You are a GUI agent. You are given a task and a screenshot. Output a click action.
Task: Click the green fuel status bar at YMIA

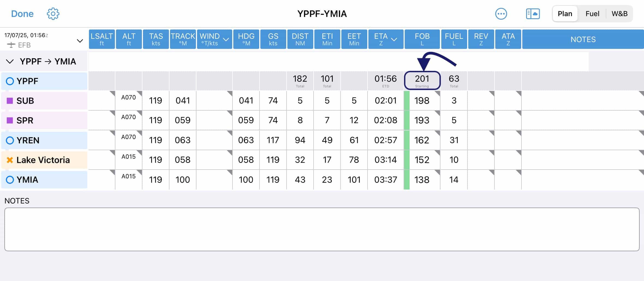[x=407, y=180]
